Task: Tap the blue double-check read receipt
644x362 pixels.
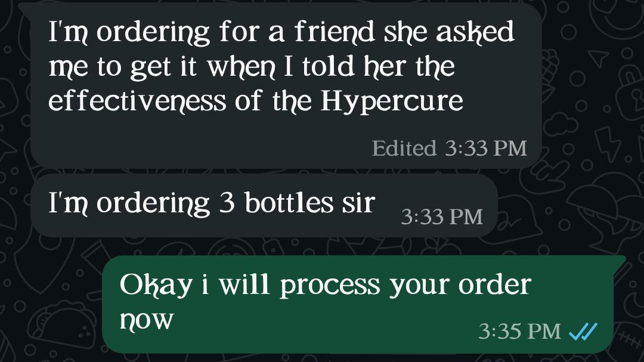Action: [583, 331]
